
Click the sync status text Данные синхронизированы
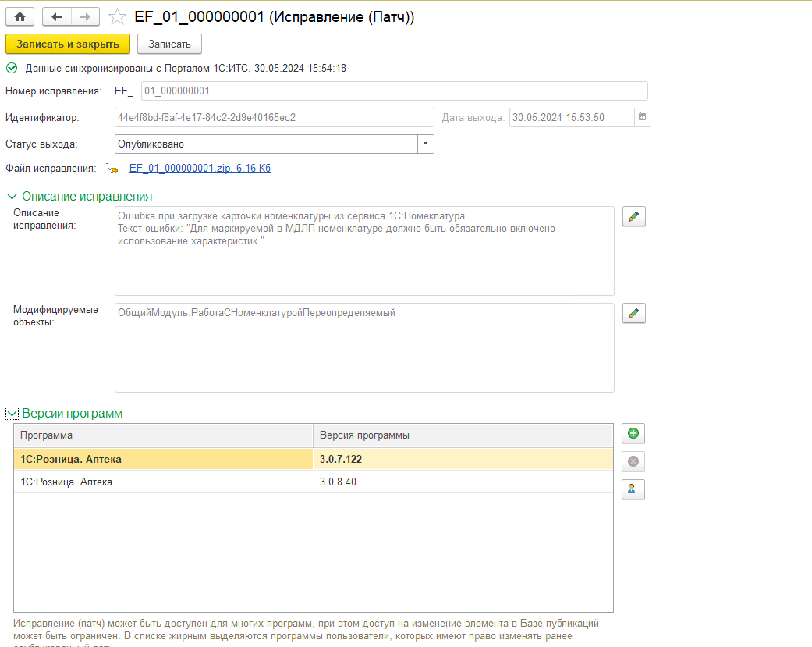(186, 69)
